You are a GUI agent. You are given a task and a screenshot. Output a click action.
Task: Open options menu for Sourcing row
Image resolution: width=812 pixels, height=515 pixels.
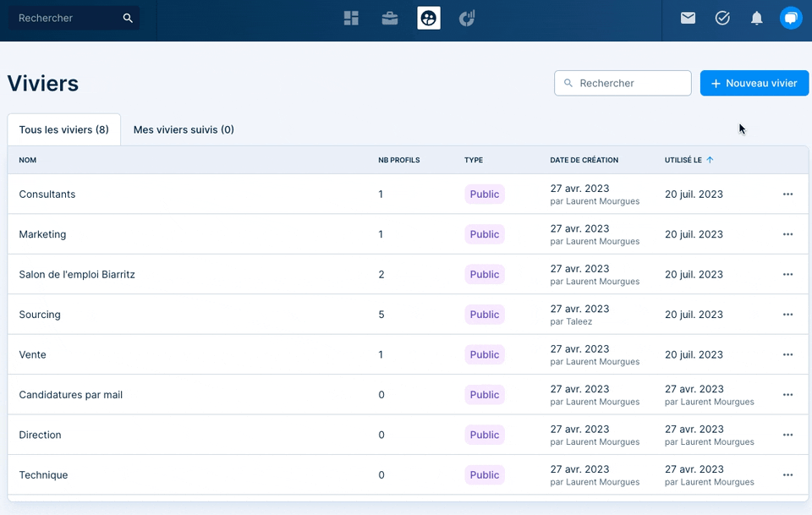[x=787, y=315]
